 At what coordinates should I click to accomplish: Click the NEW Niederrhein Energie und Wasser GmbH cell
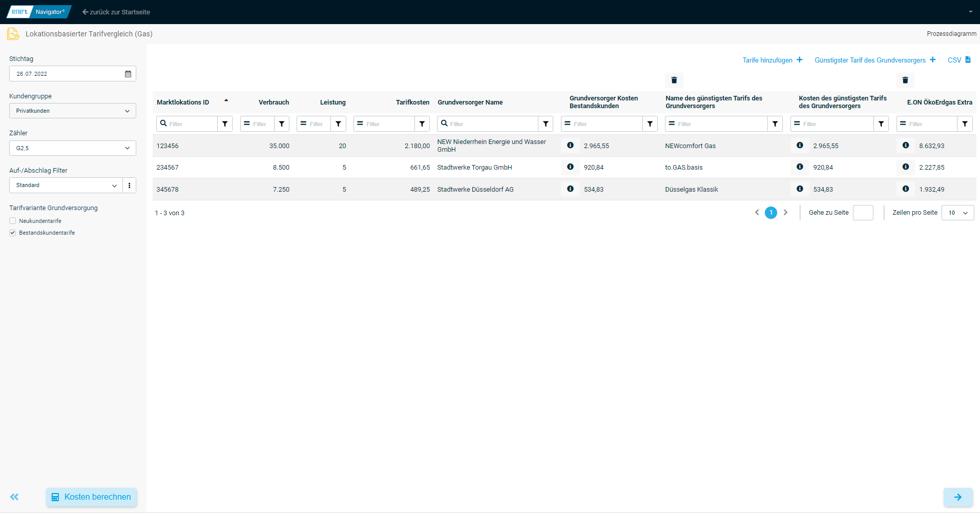click(492, 146)
